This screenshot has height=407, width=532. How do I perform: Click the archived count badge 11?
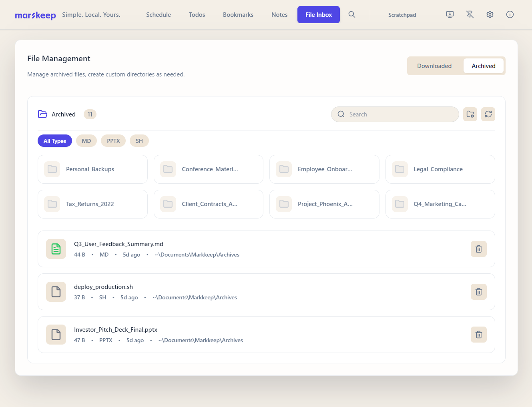pos(90,114)
